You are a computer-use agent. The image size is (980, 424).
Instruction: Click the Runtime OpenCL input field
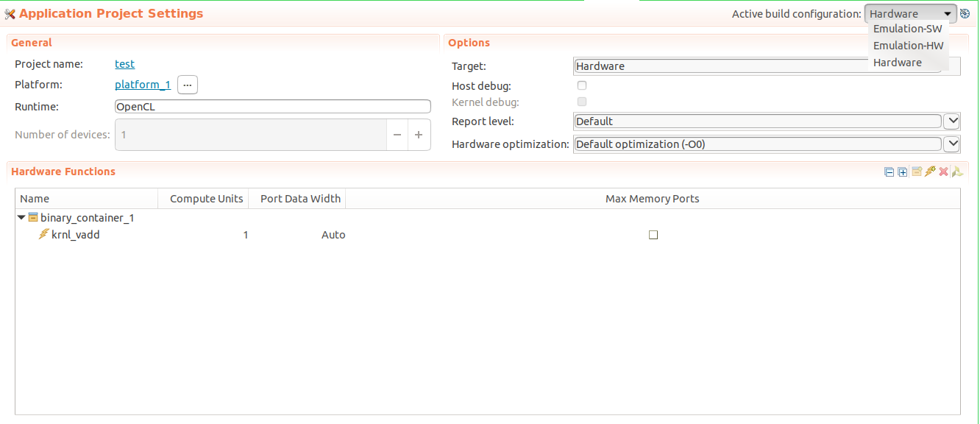click(272, 107)
